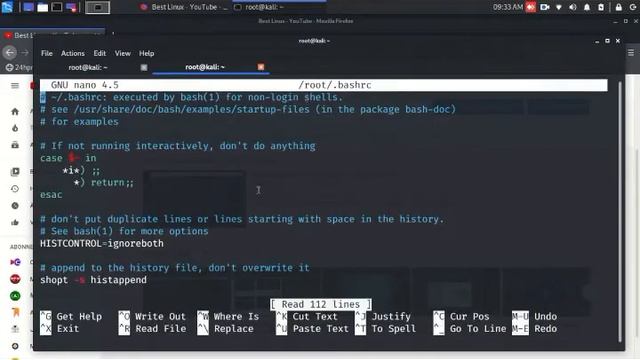Open the terminal Edit menu

(99, 53)
